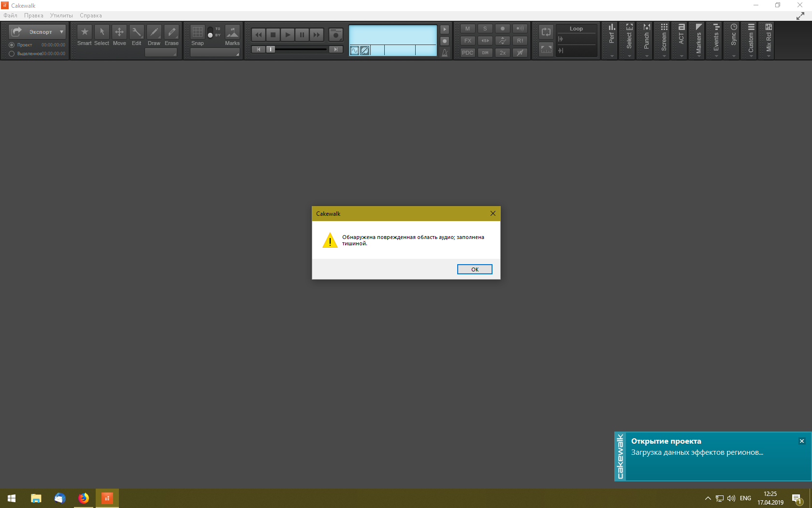Click the Stop transport button
This screenshot has height=508, width=812.
[x=273, y=35]
